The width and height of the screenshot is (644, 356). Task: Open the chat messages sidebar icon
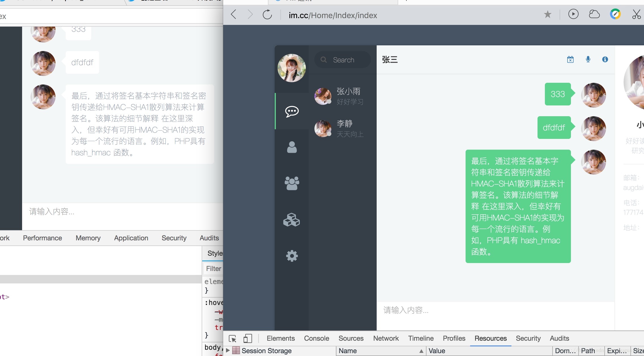[292, 111]
